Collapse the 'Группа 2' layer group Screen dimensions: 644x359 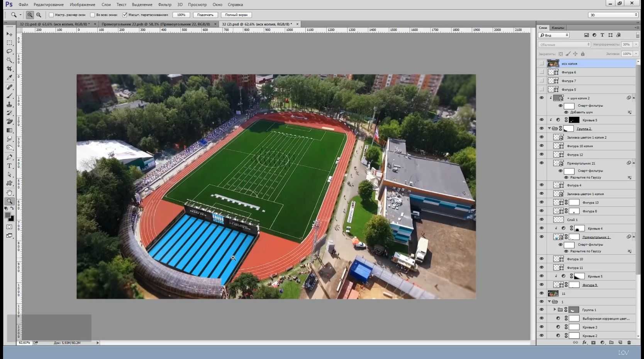click(x=549, y=128)
